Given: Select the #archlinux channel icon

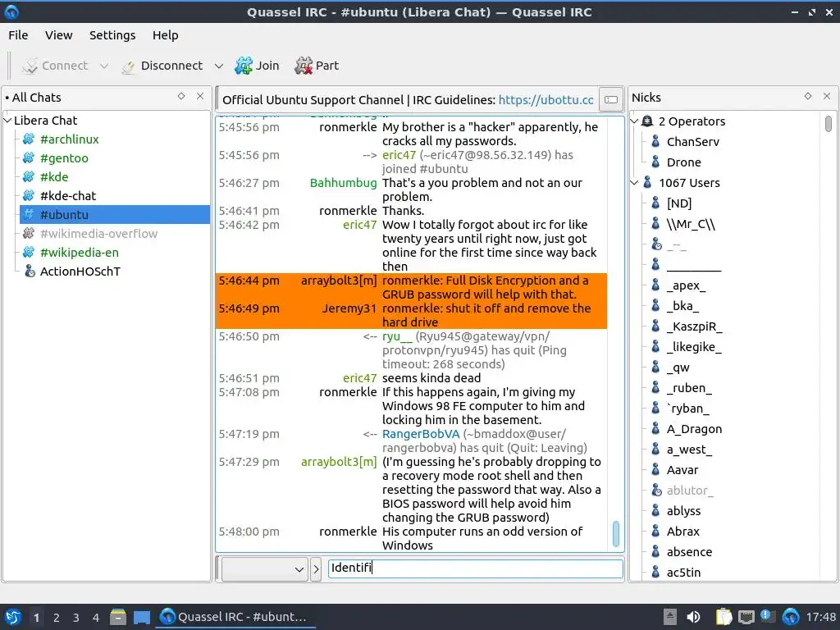Looking at the screenshot, I should coord(29,139).
